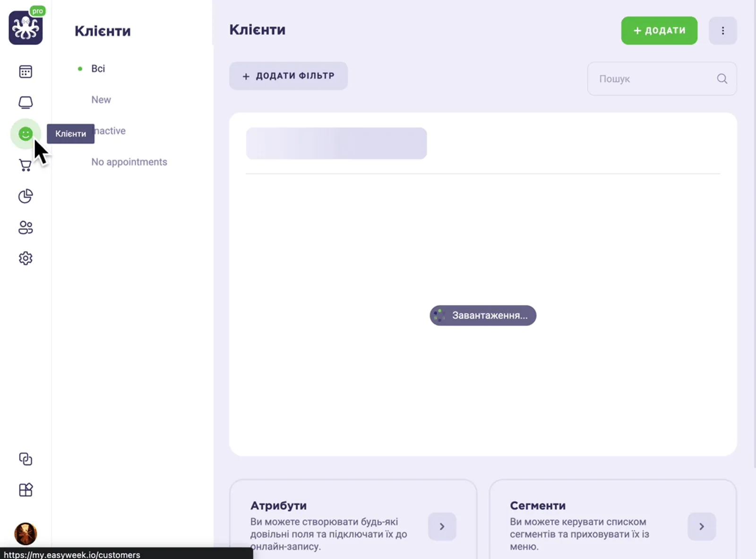This screenshot has width=756, height=559.
Task: Select the Клієнти smiley icon
Action: (26, 134)
